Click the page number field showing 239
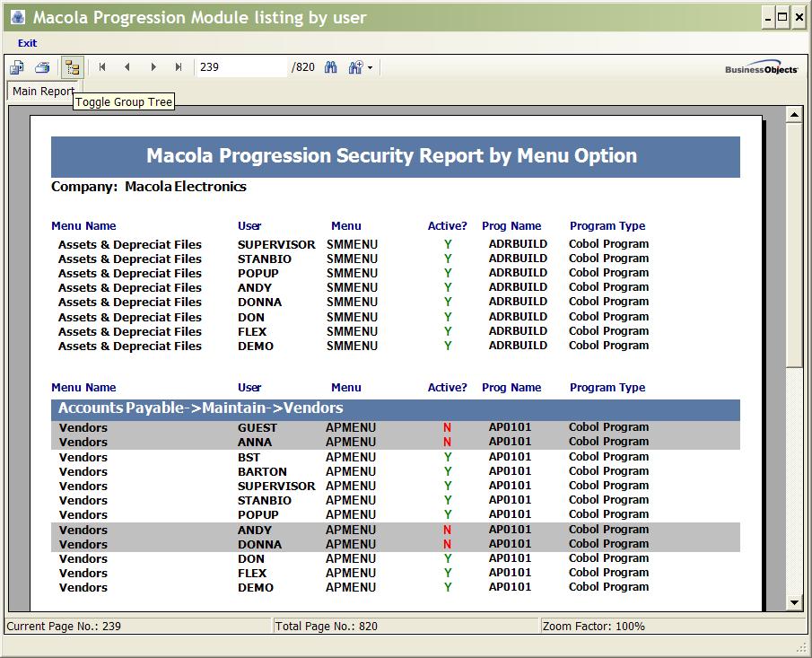The width and height of the screenshot is (812, 658). (241, 66)
